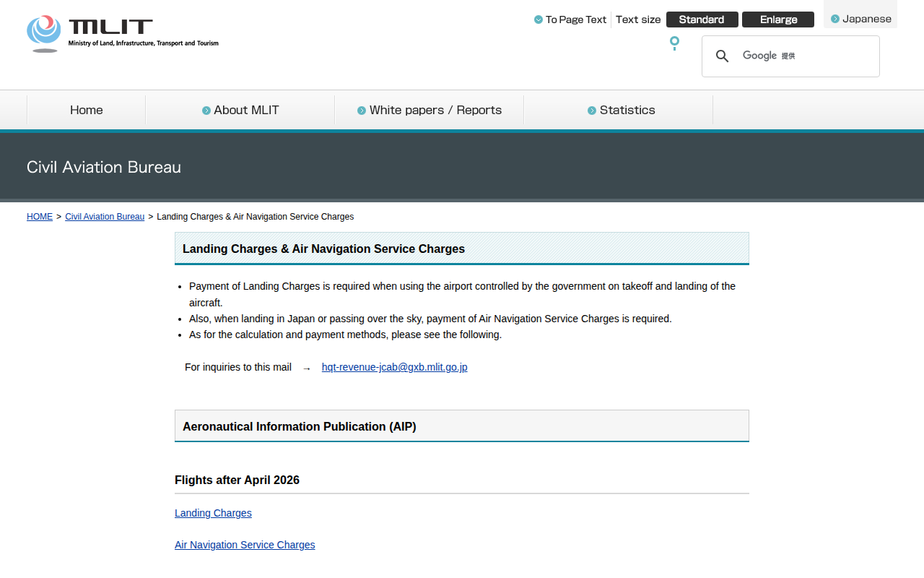Click the magnifier search icon
The width and height of the screenshot is (924, 578).
click(722, 56)
